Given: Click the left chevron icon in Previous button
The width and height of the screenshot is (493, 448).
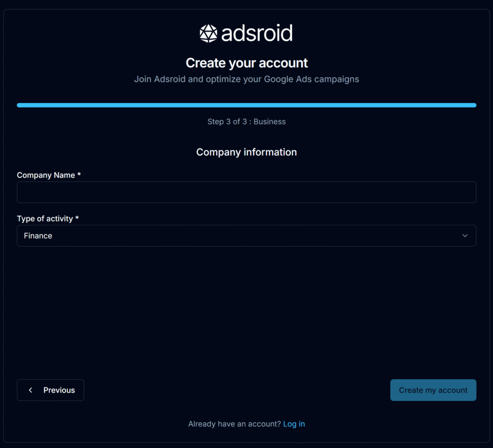Looking at the screenshot, I should (30, 390).
